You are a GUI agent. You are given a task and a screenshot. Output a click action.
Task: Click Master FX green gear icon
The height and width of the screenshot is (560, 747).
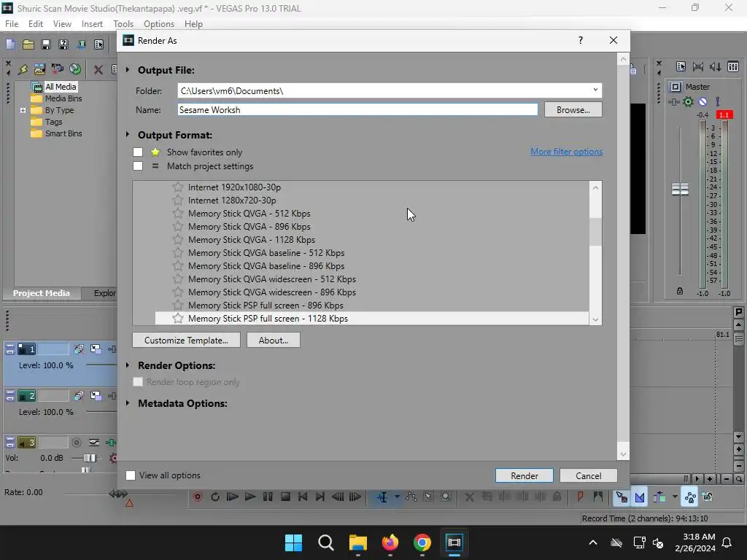(x=688, y=101)
